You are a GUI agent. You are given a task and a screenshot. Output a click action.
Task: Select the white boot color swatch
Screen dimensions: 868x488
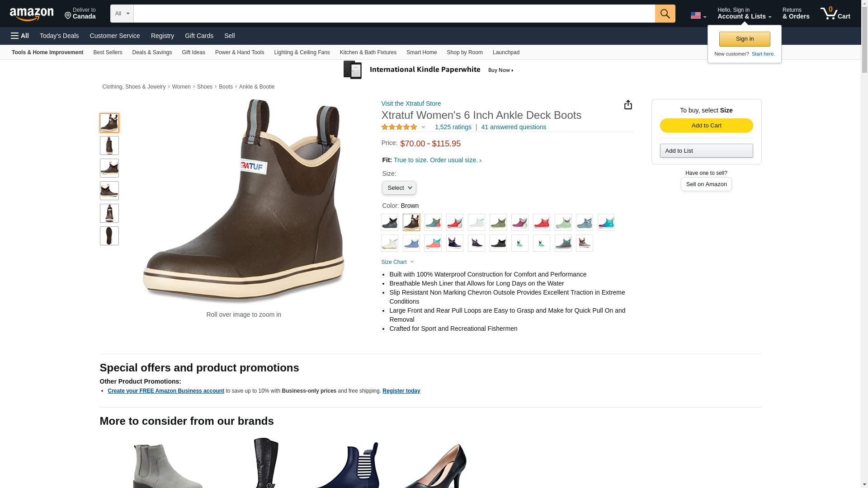tap(476, 222)
